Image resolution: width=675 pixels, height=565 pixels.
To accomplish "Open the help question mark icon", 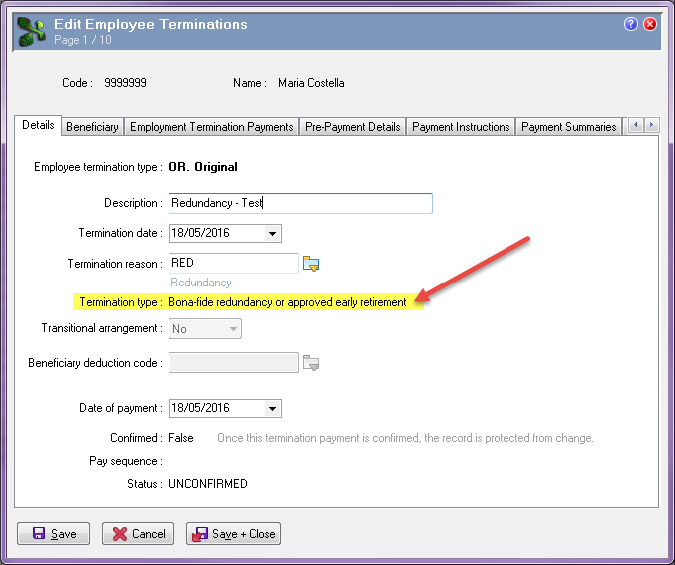I will (x=631, y=24).
